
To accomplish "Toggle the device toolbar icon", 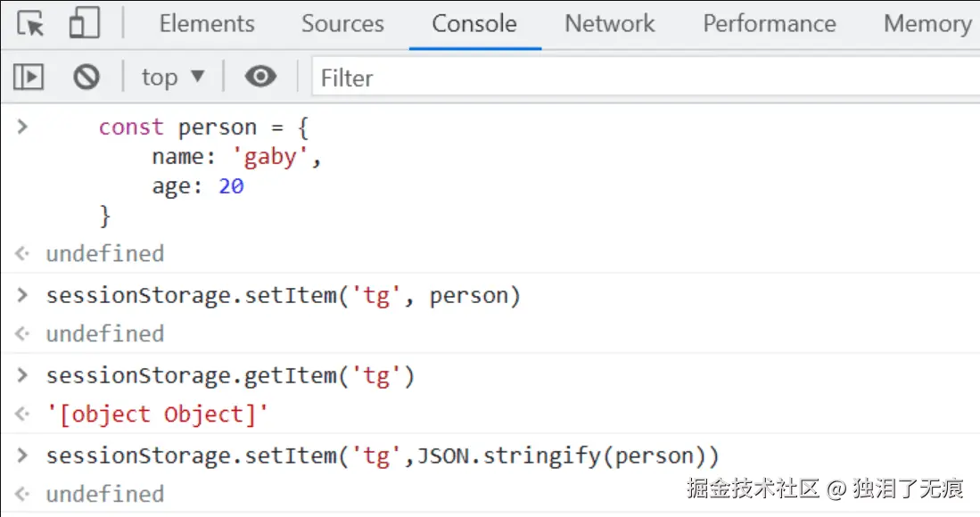I will pos(84,24).
